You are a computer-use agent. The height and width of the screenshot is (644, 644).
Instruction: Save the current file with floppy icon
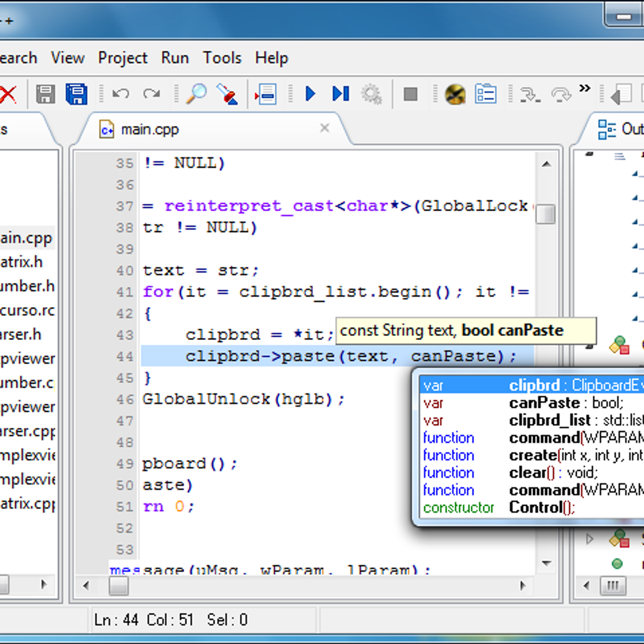coord(45,95)
